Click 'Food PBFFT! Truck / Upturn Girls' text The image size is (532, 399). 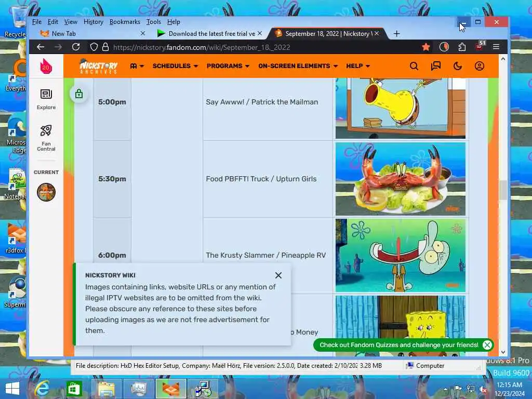coord(261,179)
